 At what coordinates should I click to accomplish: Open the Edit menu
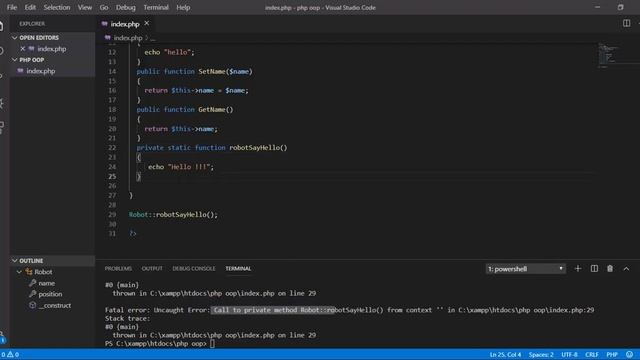(x=30, y=7)
